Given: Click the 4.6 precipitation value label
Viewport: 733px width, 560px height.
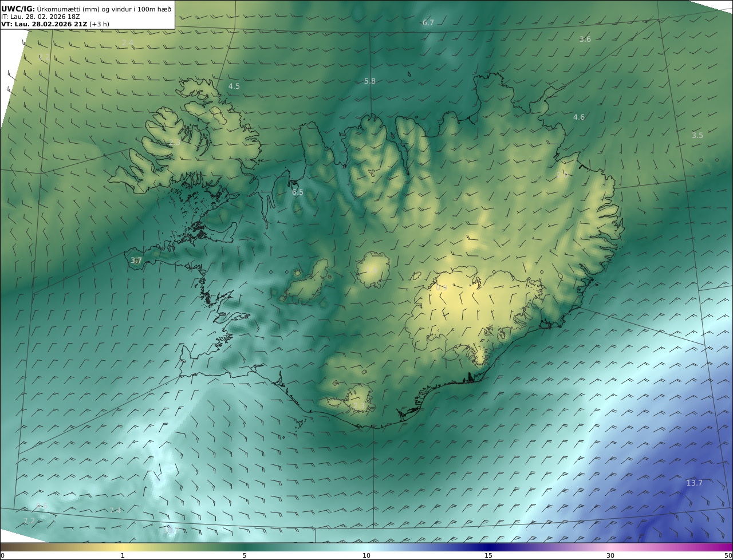Looking at the screenshot, I should tap(579, 117).
